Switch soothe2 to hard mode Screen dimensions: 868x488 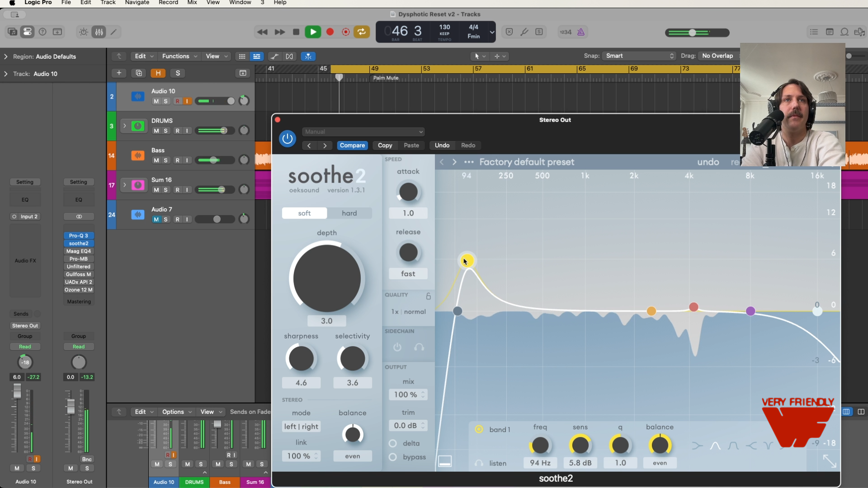(349, 213)
